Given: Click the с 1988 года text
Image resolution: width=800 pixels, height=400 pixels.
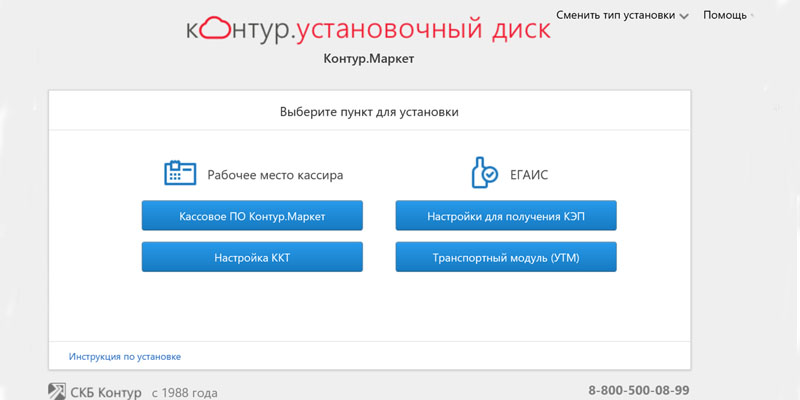Looking at the screenshot, I should [184, 393].
